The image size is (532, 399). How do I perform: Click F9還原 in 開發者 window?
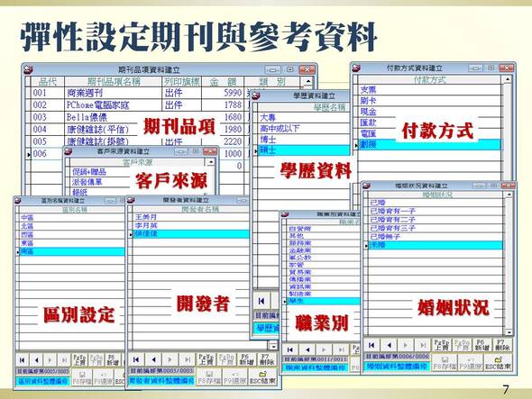pos(234,376)
